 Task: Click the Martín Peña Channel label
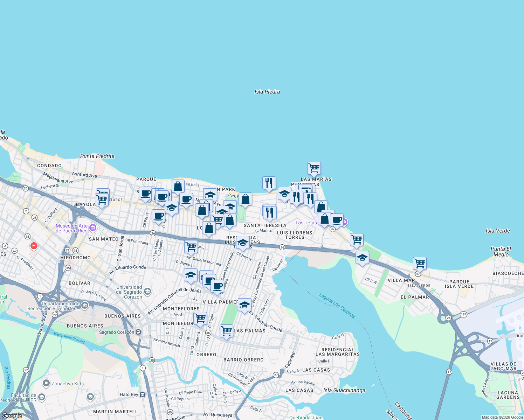69,337
